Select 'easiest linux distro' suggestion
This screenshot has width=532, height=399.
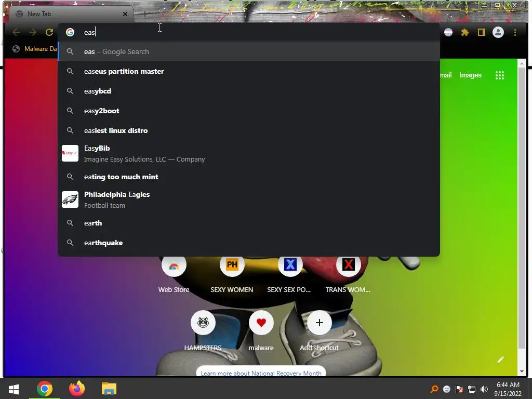click(x=249, y=130)
